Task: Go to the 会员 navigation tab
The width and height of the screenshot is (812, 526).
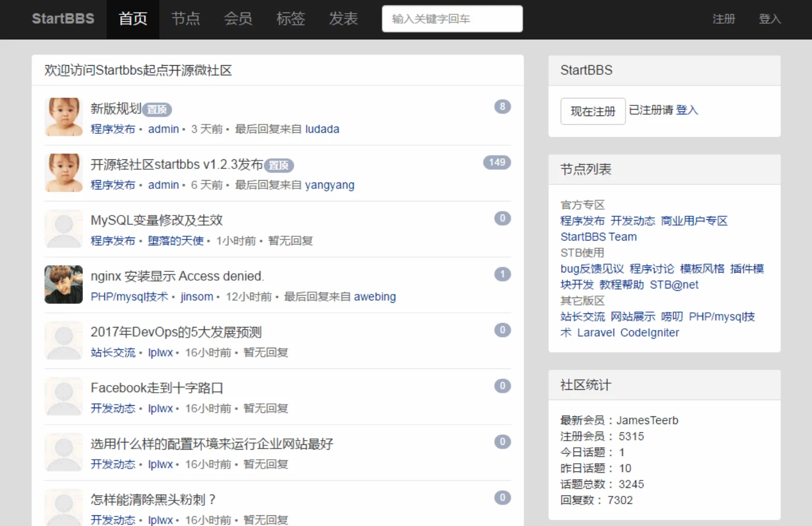Action: click(238, 19)
